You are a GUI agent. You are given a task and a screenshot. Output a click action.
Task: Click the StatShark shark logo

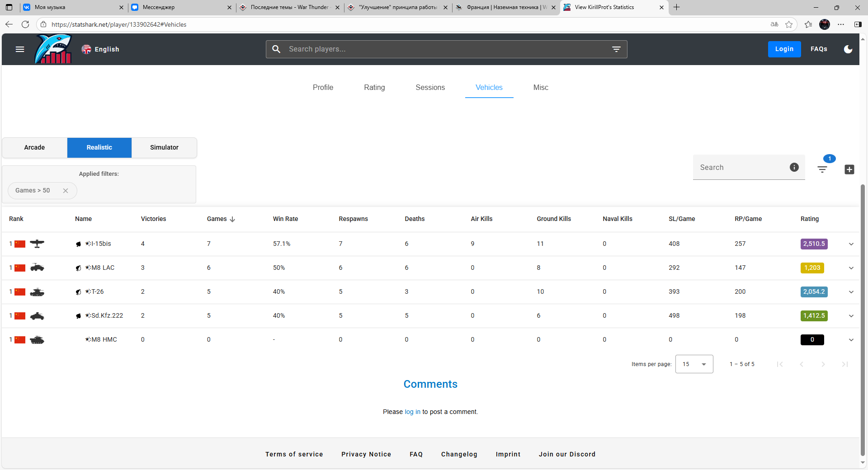53,49
